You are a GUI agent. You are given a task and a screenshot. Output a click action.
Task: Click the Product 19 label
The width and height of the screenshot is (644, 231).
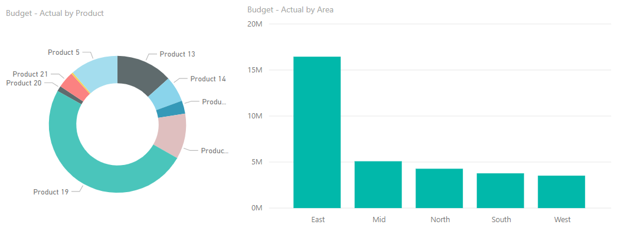pos(51,192)
